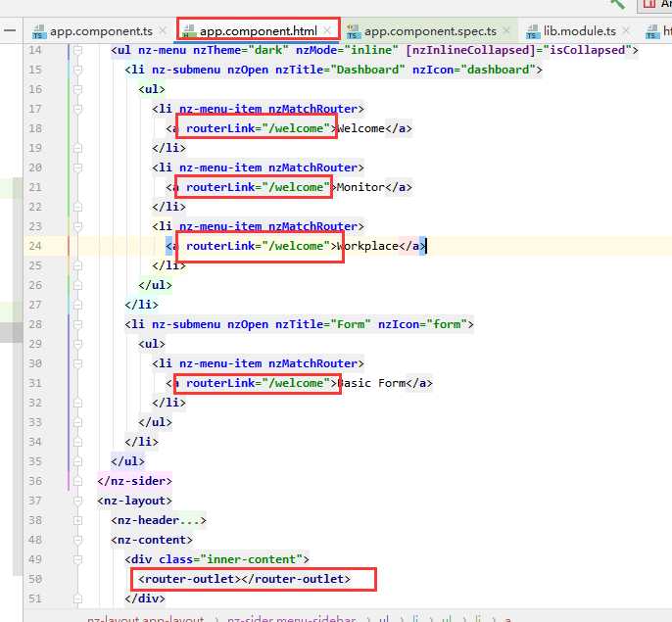
Task: Select the app.component.html tab
Action: pos(258,31)
